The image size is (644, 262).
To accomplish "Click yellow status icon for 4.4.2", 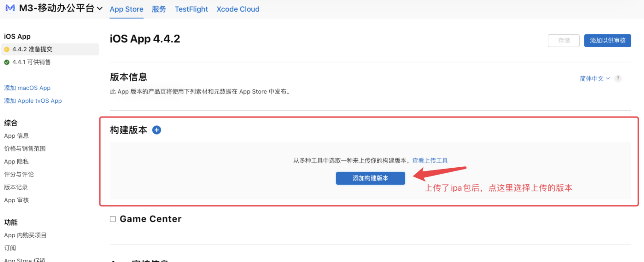I will click(7, 49).
